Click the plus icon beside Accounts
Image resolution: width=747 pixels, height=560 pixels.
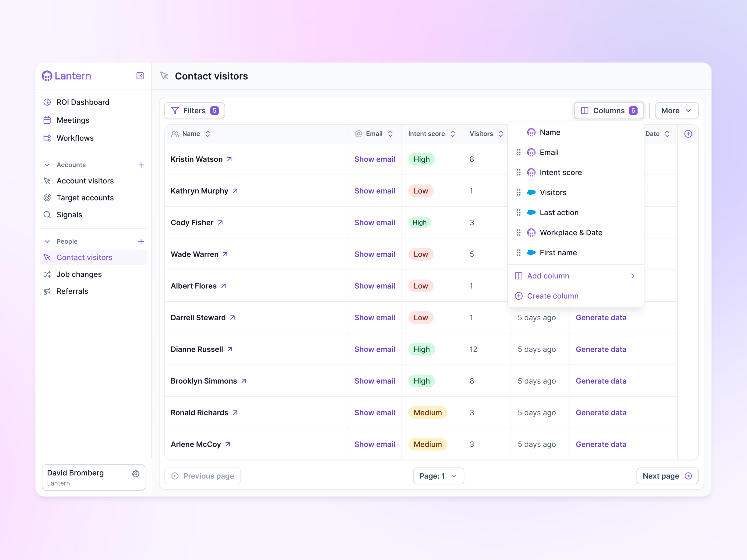point(141,165)
